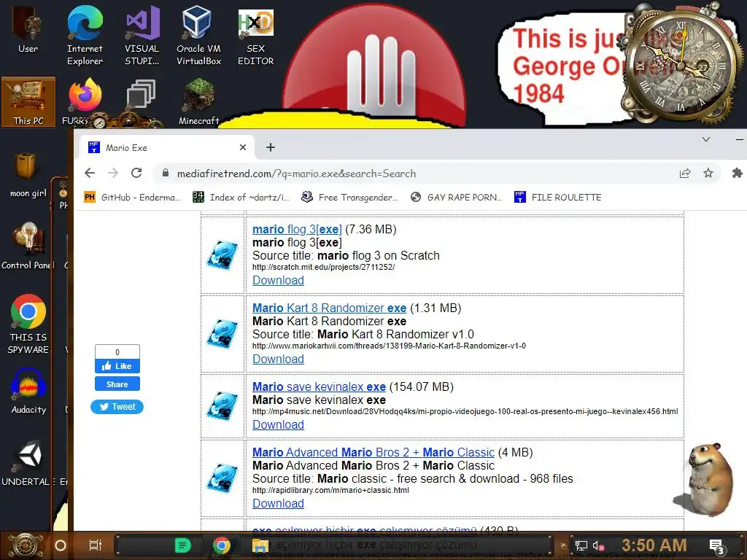Image resolution: width=747 pixels, height=560 pixels.
Task: Click the stacked windows desktop icon
Action: coord(141,93)
